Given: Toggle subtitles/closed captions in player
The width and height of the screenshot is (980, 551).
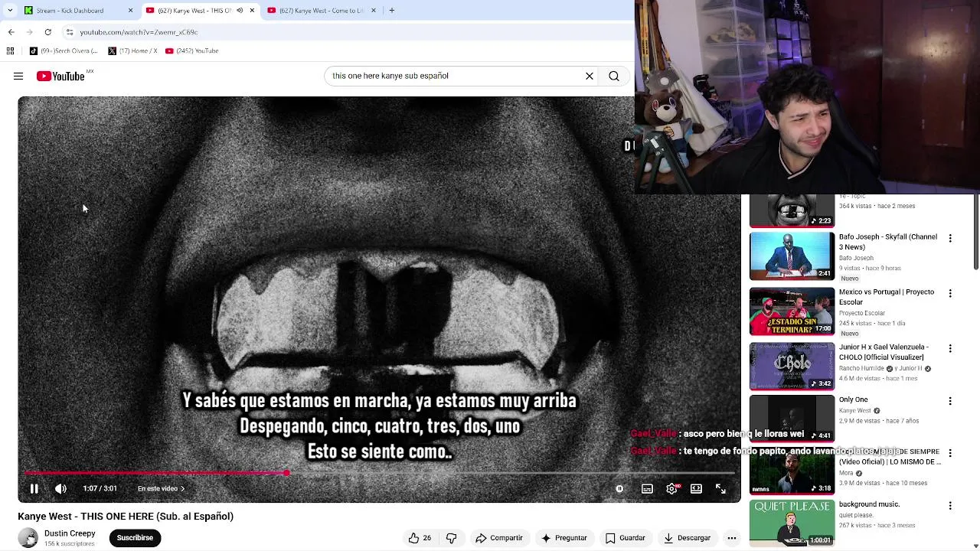Looking at the screenshot, I should [647, 488].
